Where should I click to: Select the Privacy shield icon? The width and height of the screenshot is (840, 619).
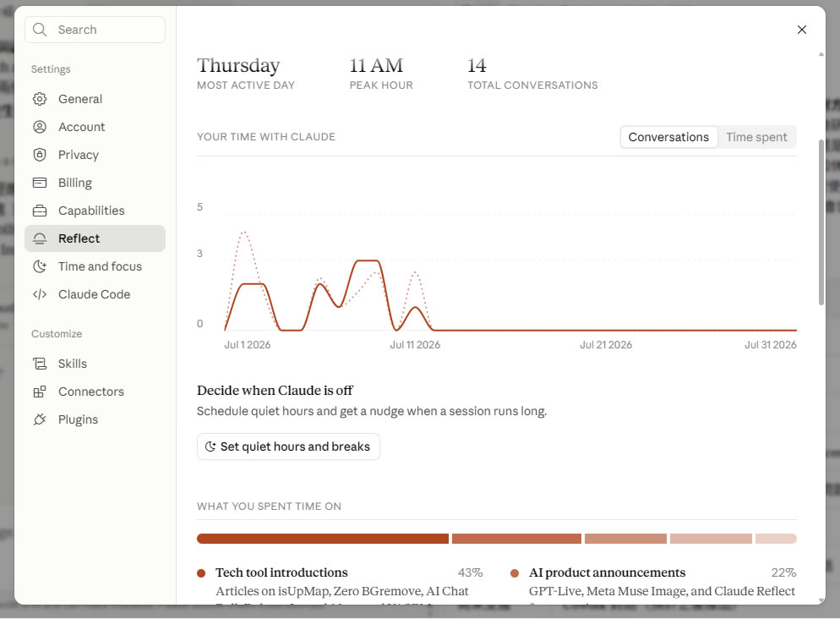[40, 155]
